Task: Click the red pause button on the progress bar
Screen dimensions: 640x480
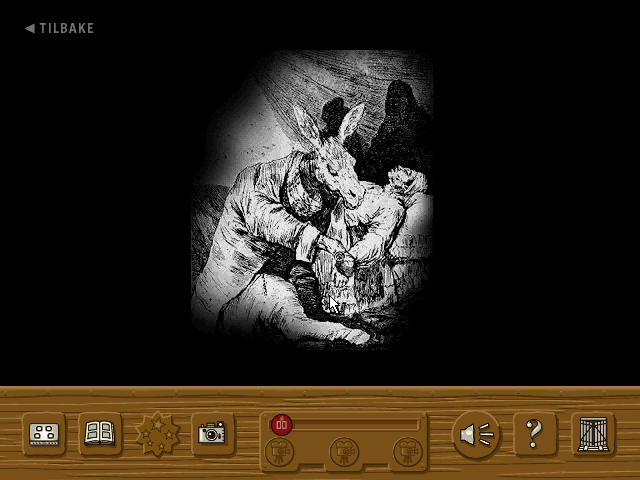Action: click(x=282, y=424)
